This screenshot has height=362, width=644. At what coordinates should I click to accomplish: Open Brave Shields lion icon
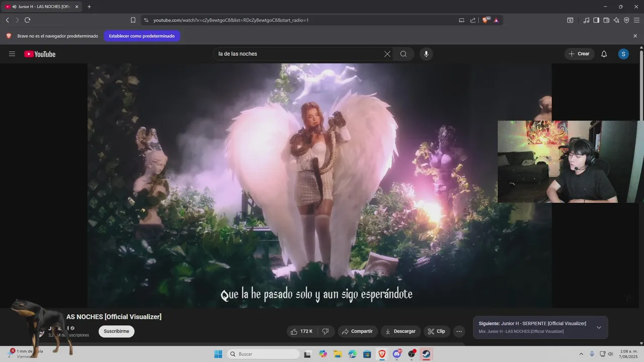coord(486,20)
